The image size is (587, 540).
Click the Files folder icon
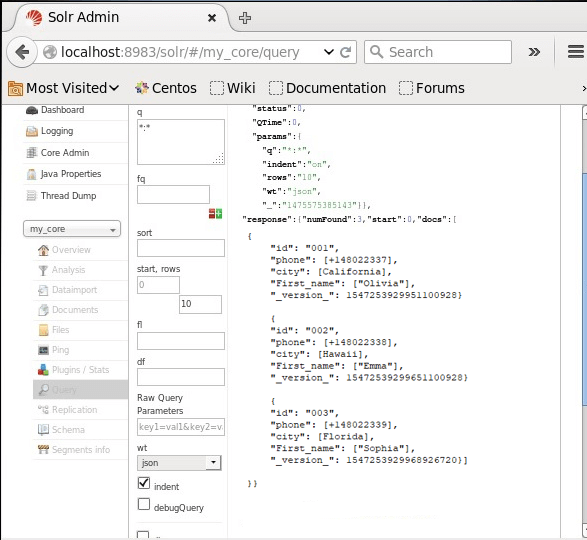43,330
